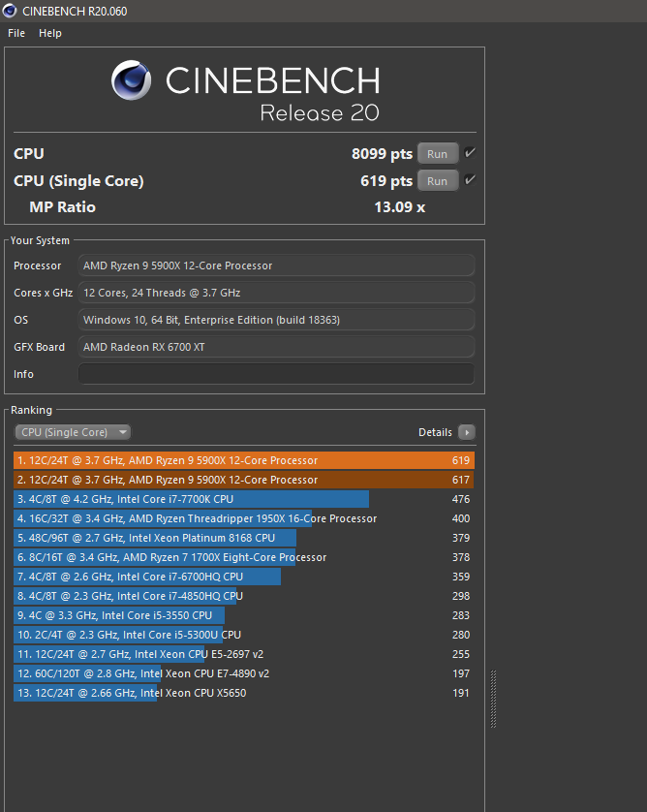Select Intel Xeon X5650 ranking row

[244, 693]
